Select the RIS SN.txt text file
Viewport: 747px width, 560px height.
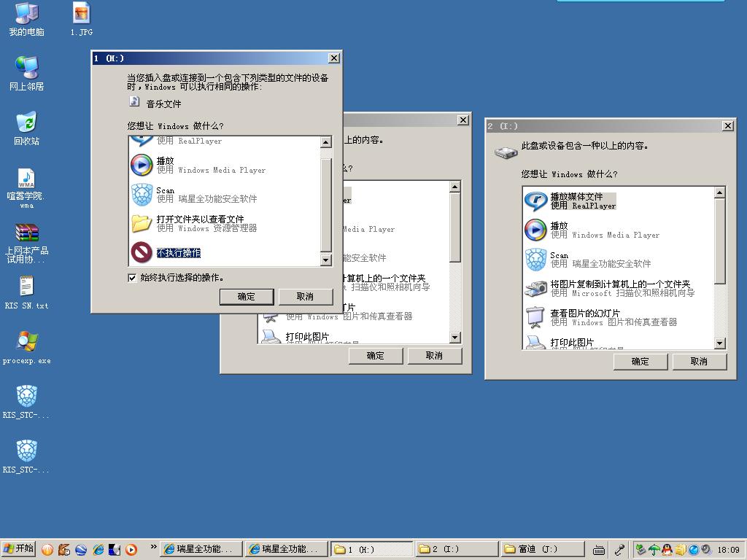(26, 293)
